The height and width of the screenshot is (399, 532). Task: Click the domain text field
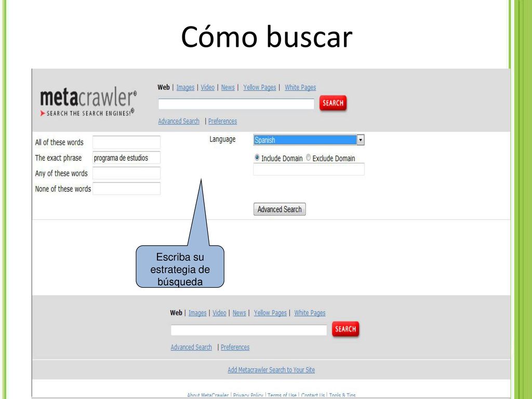pyautogui.click(x=309, y=169)
